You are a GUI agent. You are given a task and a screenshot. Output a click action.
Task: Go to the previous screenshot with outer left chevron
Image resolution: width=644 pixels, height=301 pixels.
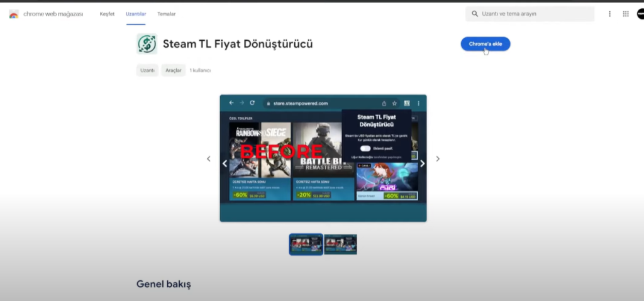tap(209, 158)
